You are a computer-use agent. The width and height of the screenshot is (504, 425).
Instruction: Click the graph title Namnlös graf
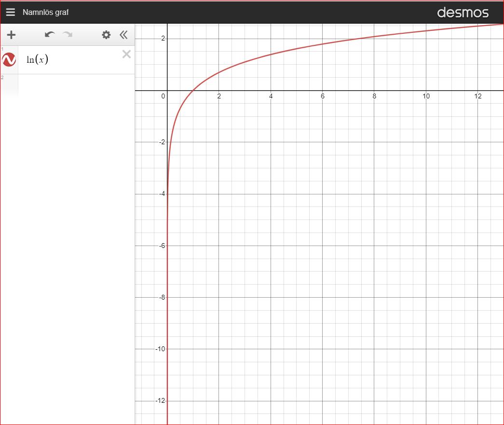point(45,12)
